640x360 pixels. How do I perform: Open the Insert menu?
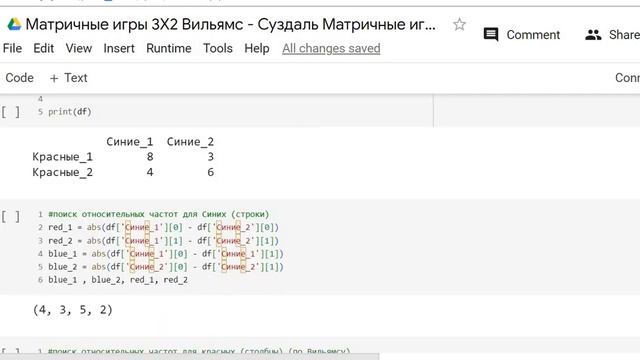tap(119, 48)
